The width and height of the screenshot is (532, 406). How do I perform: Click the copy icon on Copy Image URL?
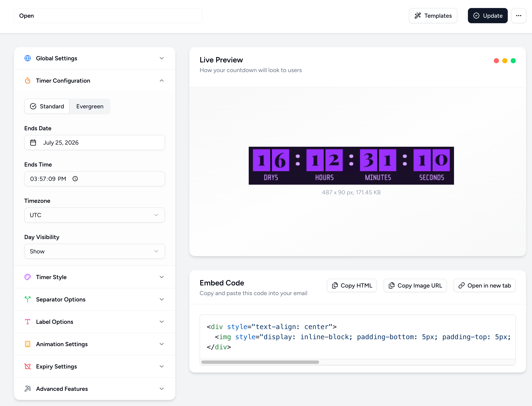point(392,285)
